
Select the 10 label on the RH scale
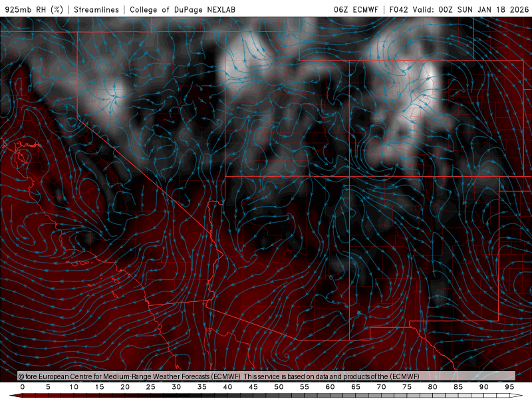pyautogui.click(x=74, y=387)
